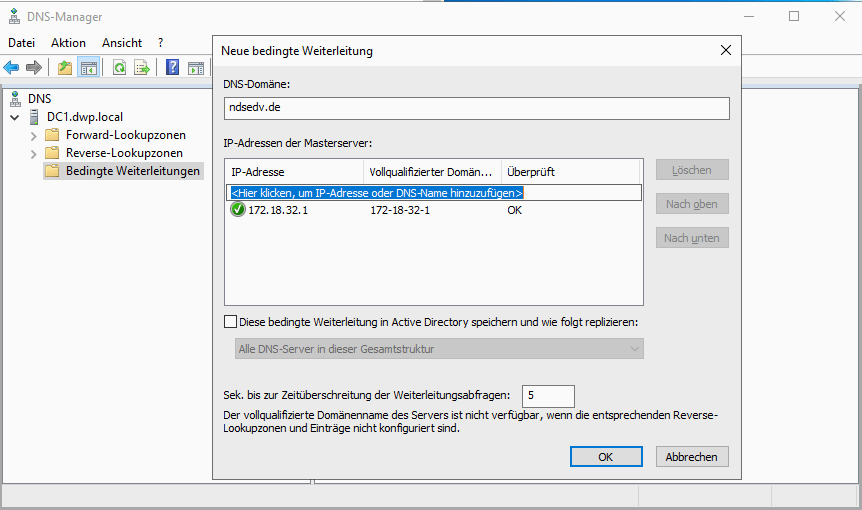Toggle the Show/Hide console tree icon
This screenshot has height=510, width=862.
[88, 67]
